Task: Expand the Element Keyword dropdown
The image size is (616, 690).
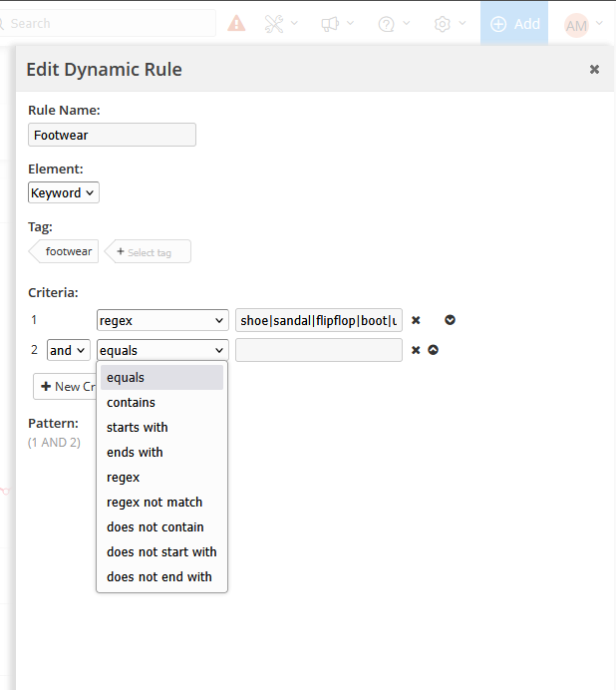Action: [63, 192]
